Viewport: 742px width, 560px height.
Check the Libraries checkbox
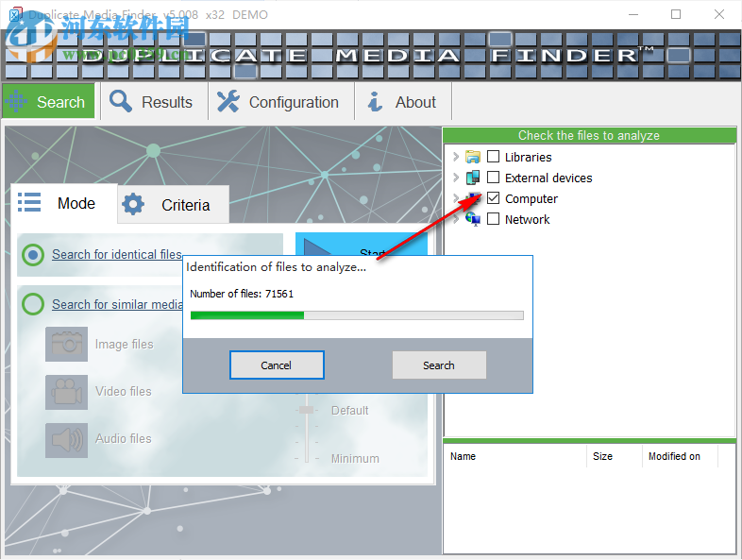(x=493, y=156)
